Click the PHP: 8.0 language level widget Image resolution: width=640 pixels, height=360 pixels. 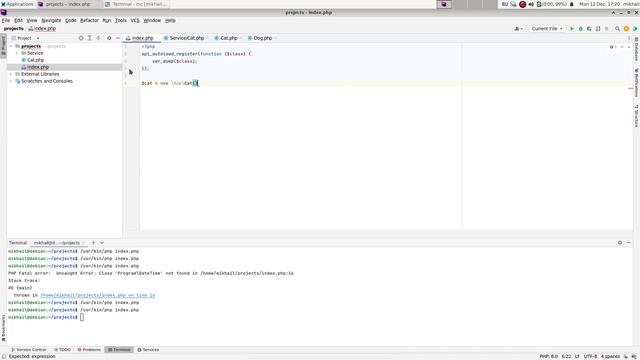pyautogui.click(x=549, y=356)
